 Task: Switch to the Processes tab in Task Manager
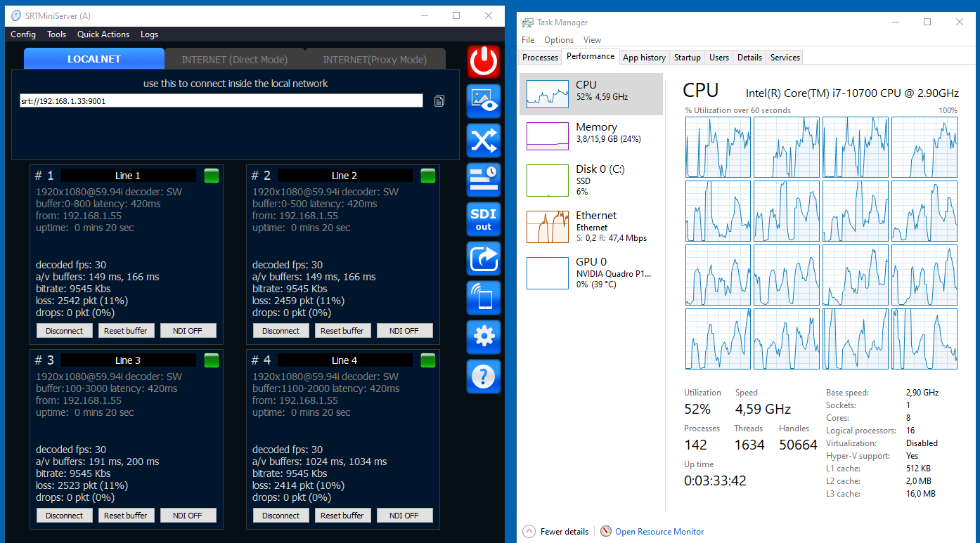tap(541, 58)
